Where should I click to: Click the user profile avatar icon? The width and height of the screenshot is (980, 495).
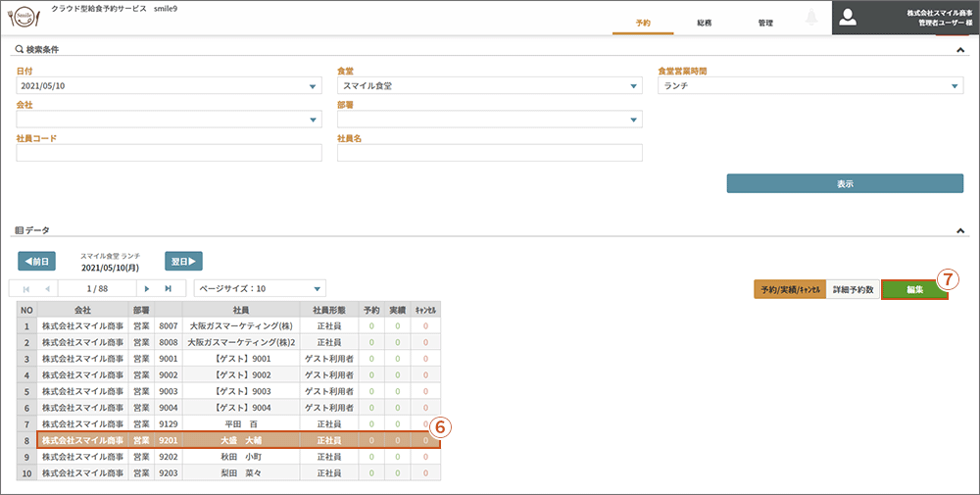(849, 18)
